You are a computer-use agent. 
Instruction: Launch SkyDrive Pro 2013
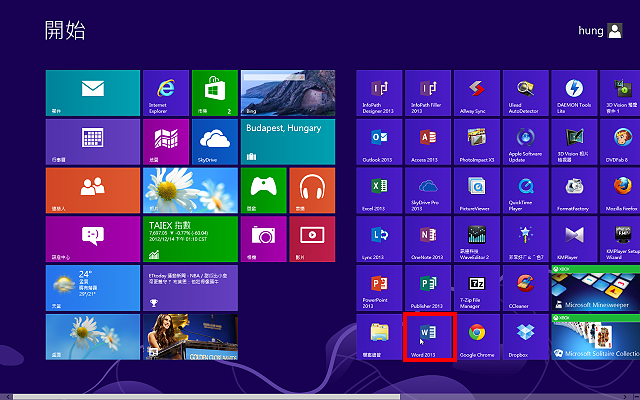coord(428,191)
